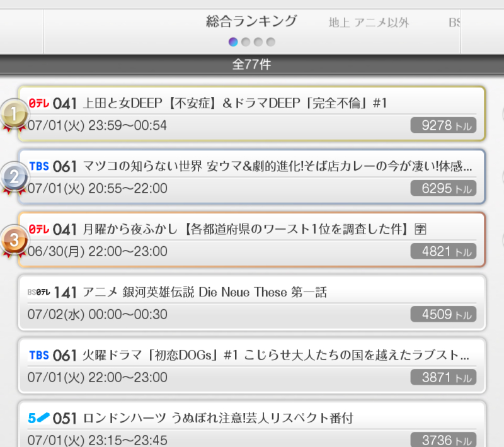Select the second page indicator dot
Image resolution: width=504 pixels, height=447 pixels.
click(x=246, y=42)
